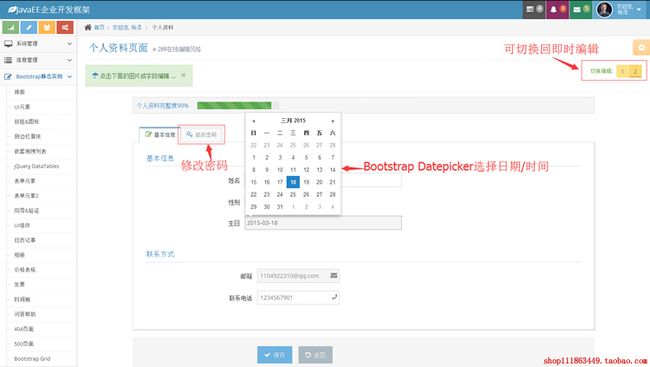Select day 31 in datepicker

coord(280,207)
